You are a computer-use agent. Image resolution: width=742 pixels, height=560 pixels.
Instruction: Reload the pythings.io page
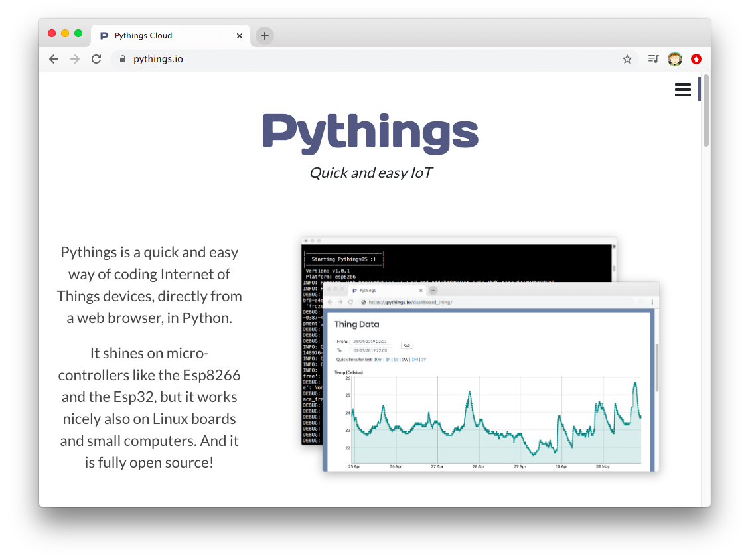pos(96,59)
